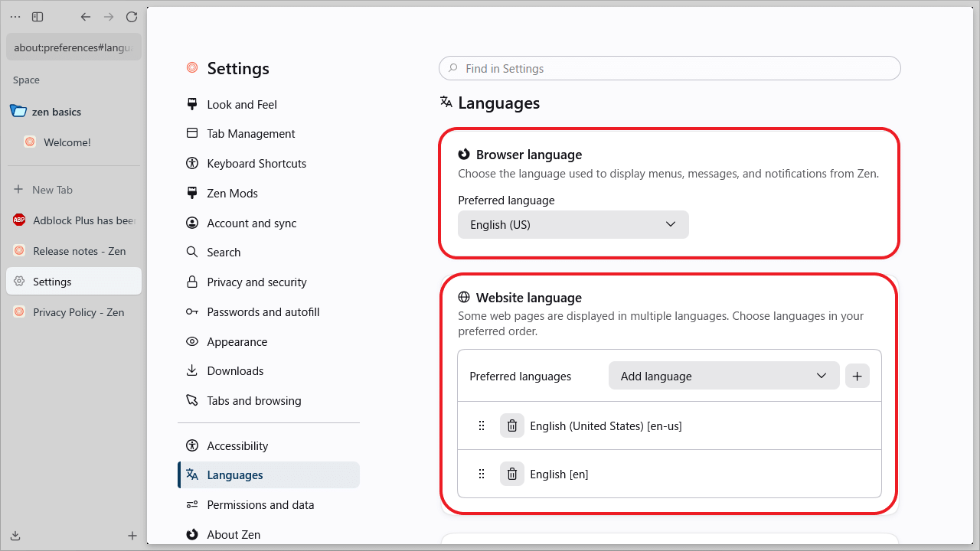Open the Preferred language English (US) dropdown
Image resolution: width=980 pixels, height=551 pixels.
click(573, 224)
